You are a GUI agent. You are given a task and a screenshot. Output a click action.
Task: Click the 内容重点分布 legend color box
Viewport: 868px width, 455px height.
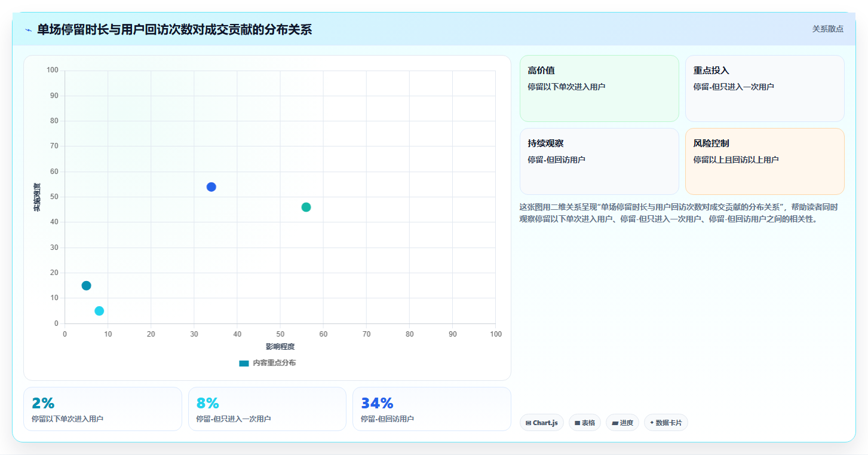(244, 364)
